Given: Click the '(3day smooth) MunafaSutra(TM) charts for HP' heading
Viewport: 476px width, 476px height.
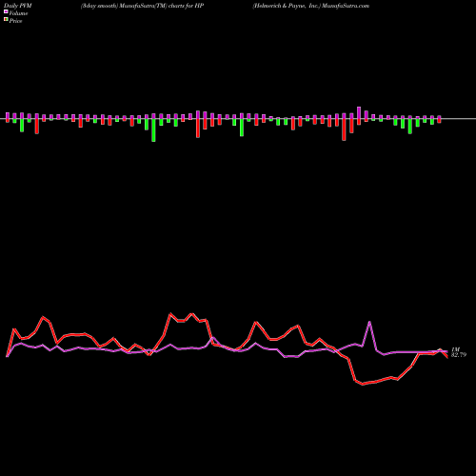Looking at the screenshot, I should 142,6.
